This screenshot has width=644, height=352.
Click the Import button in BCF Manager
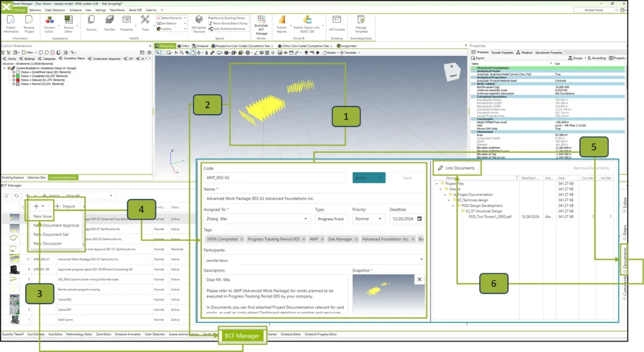(x=65, y=206)
